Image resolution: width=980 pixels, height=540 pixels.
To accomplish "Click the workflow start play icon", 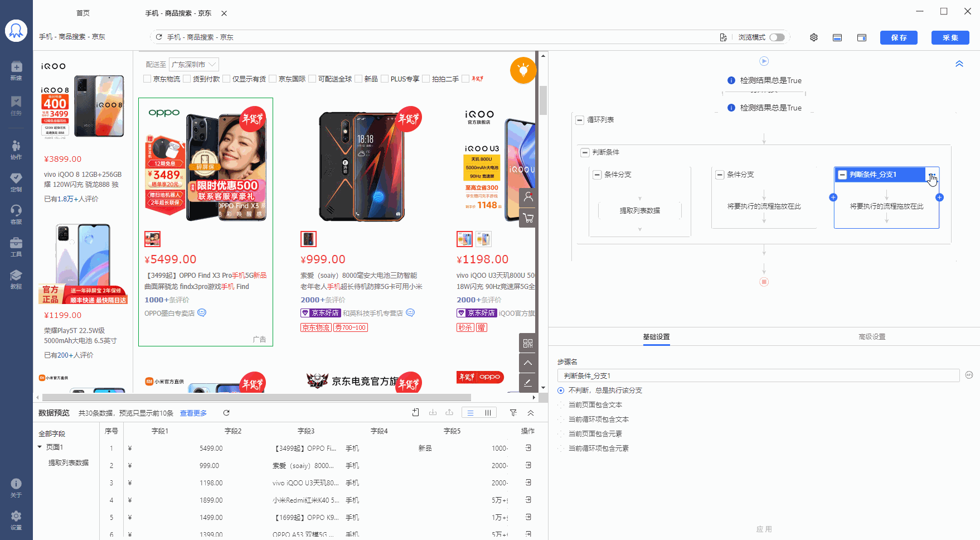I will tap(764, 61).
